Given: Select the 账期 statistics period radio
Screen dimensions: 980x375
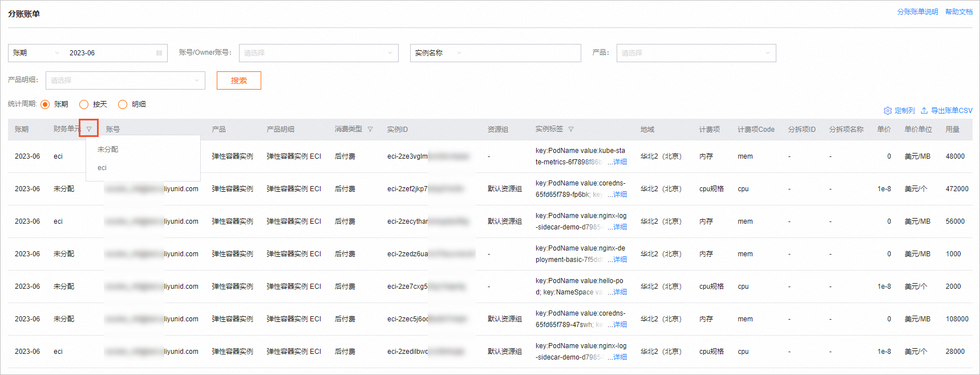Looking at the screenshot, I should [x=45, y=104].
